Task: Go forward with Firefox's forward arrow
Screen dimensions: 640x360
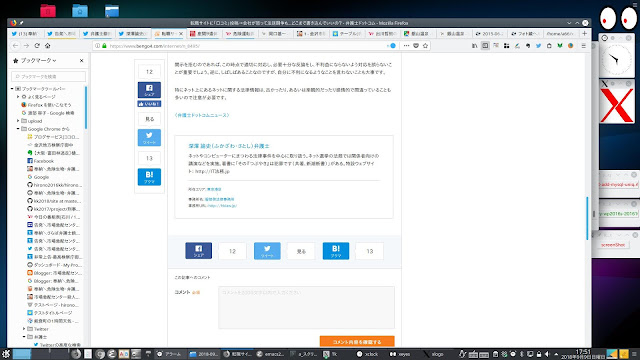Action: tap(26, 46)
